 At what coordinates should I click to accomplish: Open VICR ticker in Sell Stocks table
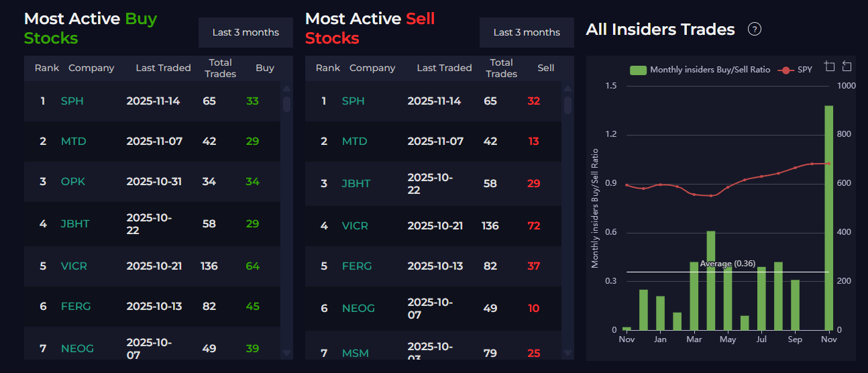pyautogui.click(x=355, y=225)
